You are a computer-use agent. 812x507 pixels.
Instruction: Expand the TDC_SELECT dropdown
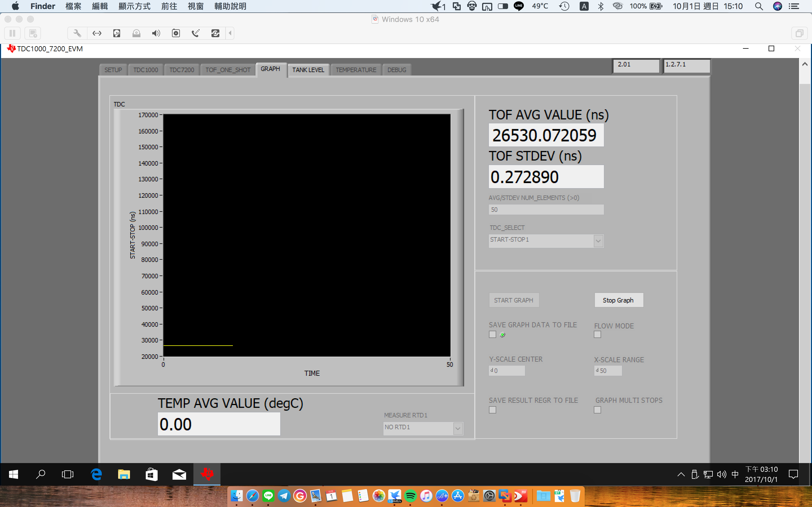pos(598,241)
